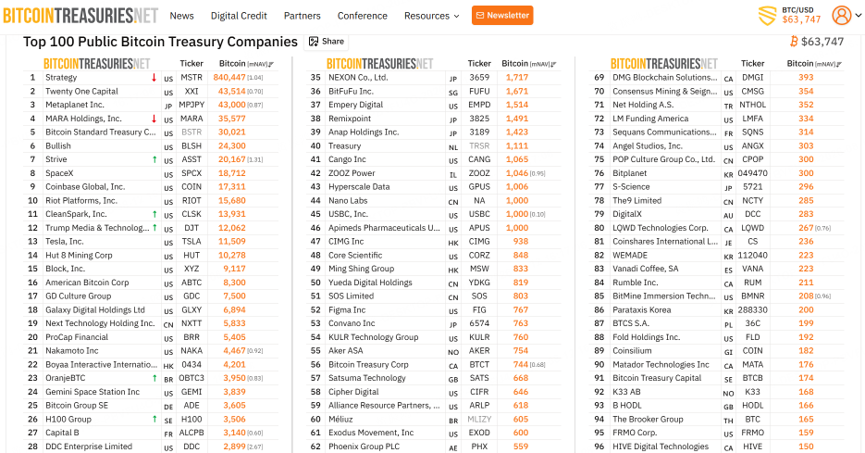
Task: Go to Digital Credit page
Action: point(239,16)
